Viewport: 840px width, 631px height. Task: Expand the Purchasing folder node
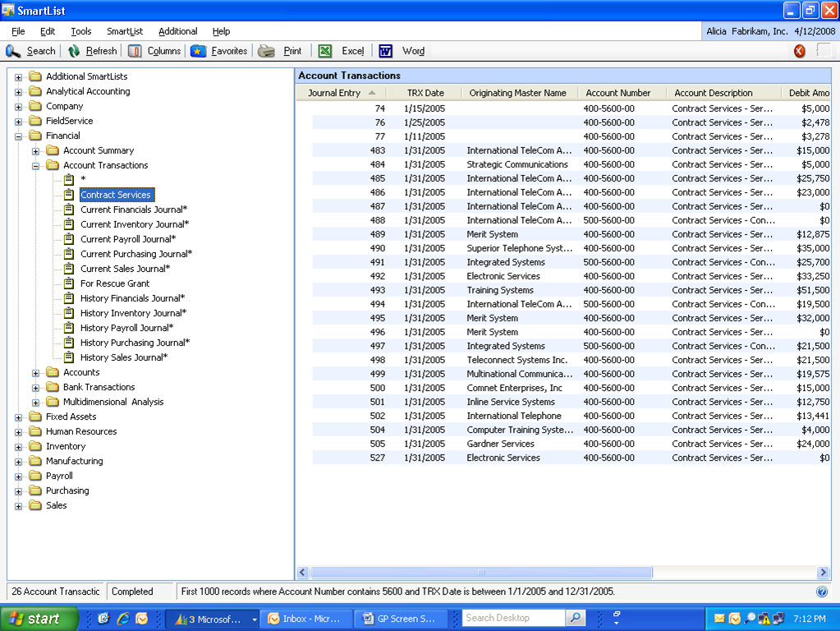(18, 491)
